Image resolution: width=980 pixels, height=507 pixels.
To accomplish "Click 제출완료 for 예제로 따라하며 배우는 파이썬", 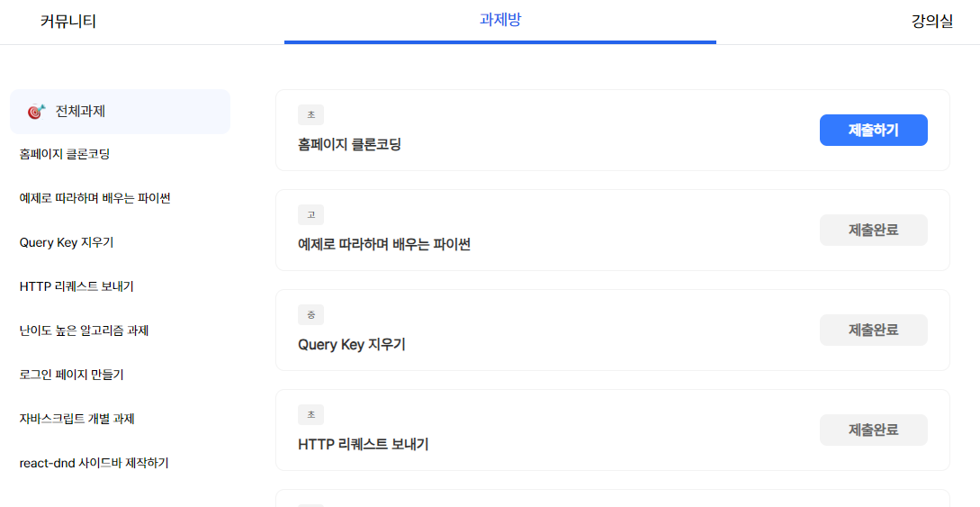I will coord(874,230).
